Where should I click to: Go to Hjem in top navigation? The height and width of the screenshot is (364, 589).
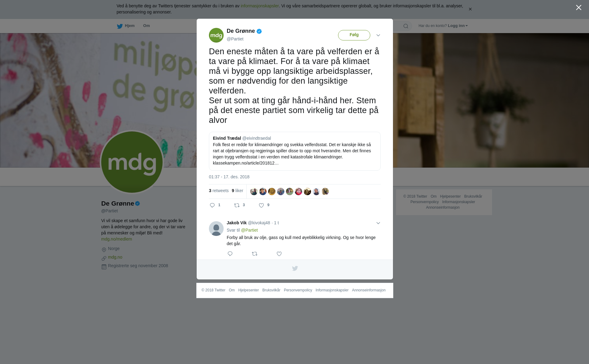[x=126, y=26]
